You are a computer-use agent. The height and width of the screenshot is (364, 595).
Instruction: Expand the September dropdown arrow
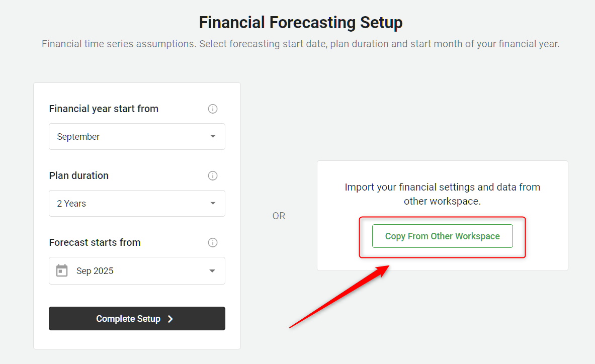213,136
